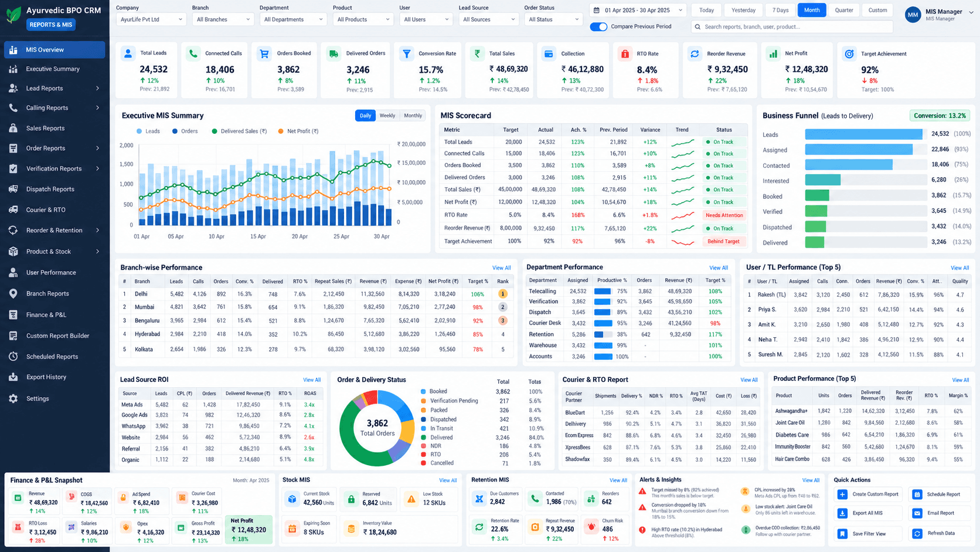Click the Orders Booked cart icon
This screenshot has width=980, height=552.
[x=264, y=53]
